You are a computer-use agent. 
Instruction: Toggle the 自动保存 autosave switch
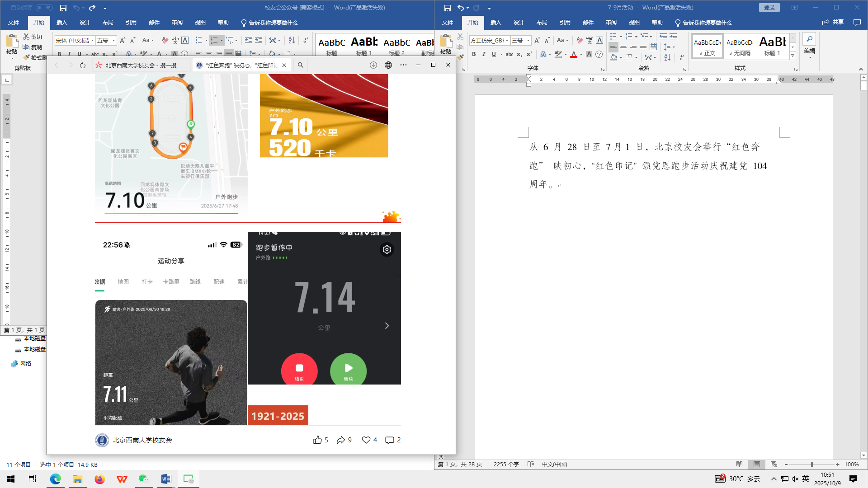[x=44, y=8]
